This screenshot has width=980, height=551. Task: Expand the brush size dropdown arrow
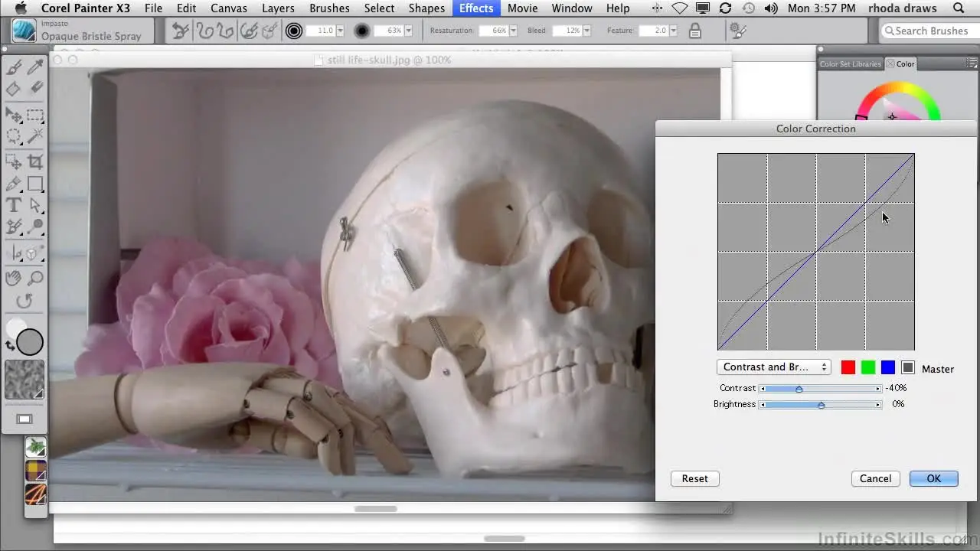point(341,31)
